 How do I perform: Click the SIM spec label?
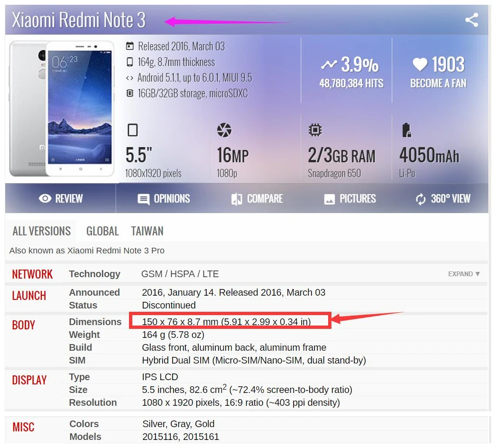[x=77, y=360]
